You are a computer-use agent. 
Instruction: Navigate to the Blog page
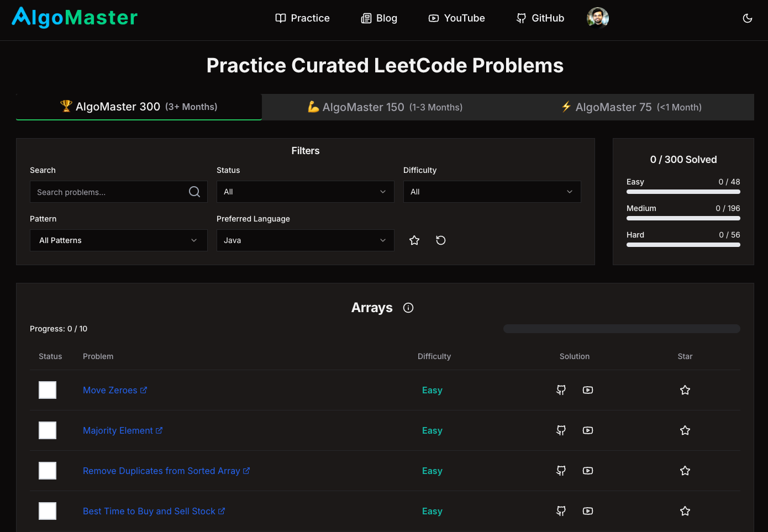(379, 18)
